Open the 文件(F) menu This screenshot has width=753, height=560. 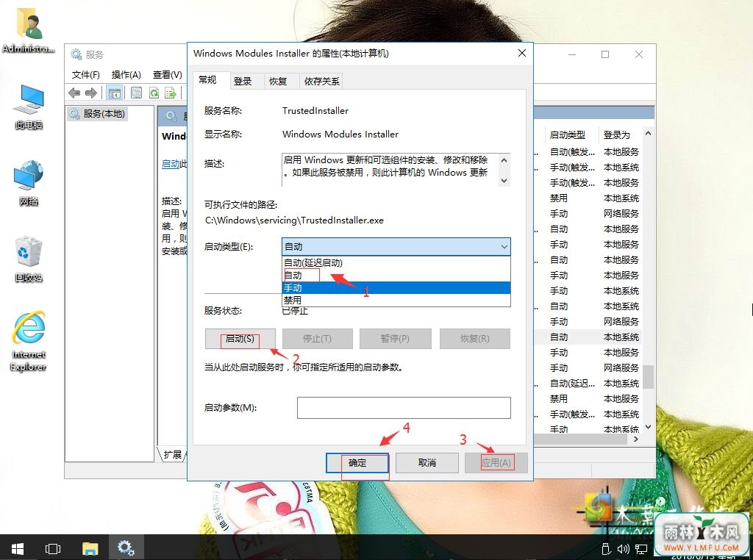coord(85,75)
